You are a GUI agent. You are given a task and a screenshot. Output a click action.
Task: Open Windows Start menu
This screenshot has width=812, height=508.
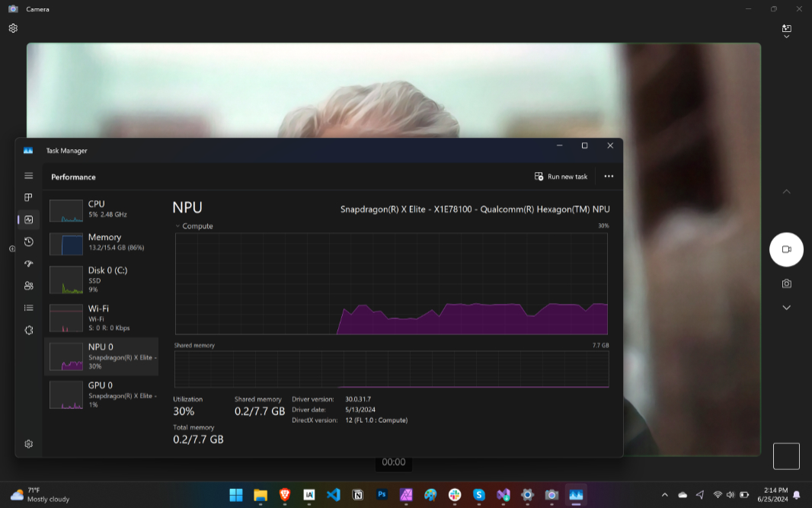pyautogui.click(x=236, y=495)
